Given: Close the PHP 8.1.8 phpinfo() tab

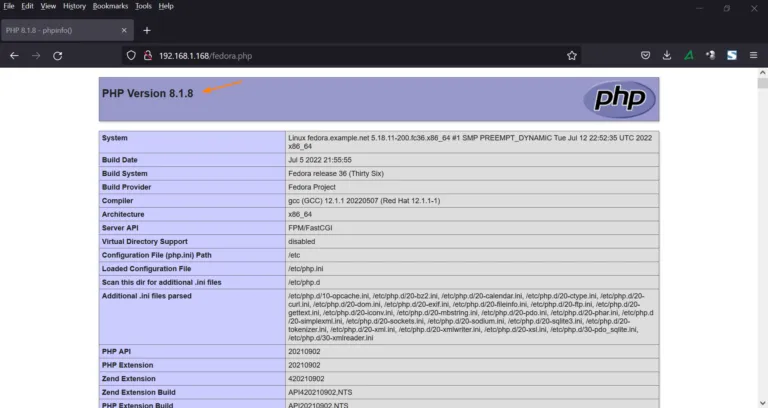Looking at the screenshot, I should click(124, 30).
